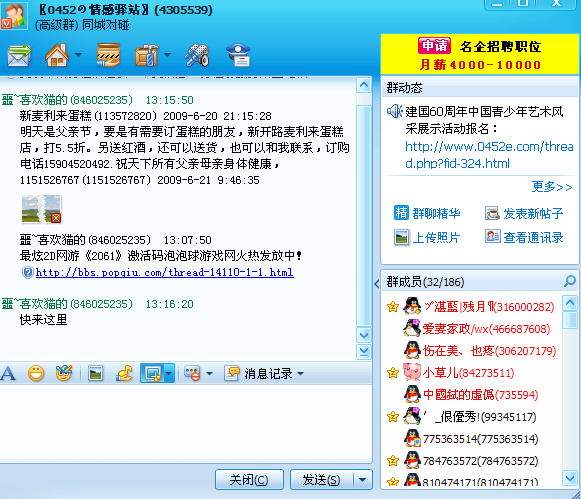
Task: Click avatar of 爱妻家政/wx member
Action: point(412,328)
